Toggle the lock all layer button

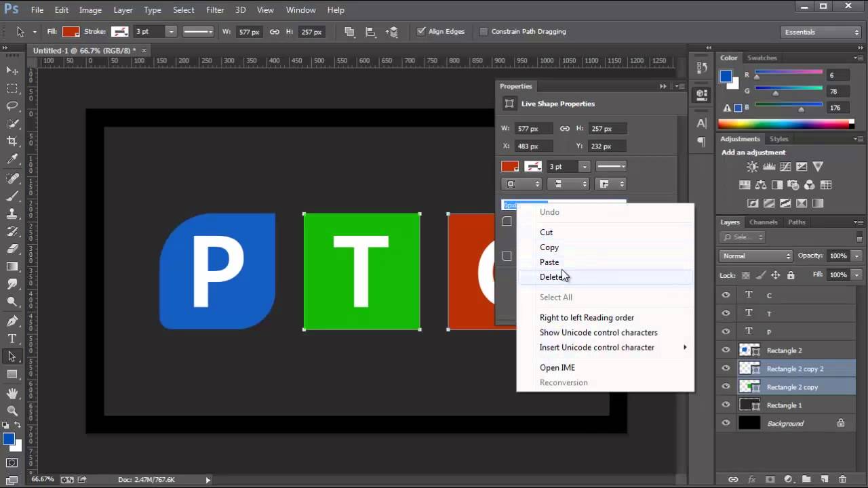(791, 275)
